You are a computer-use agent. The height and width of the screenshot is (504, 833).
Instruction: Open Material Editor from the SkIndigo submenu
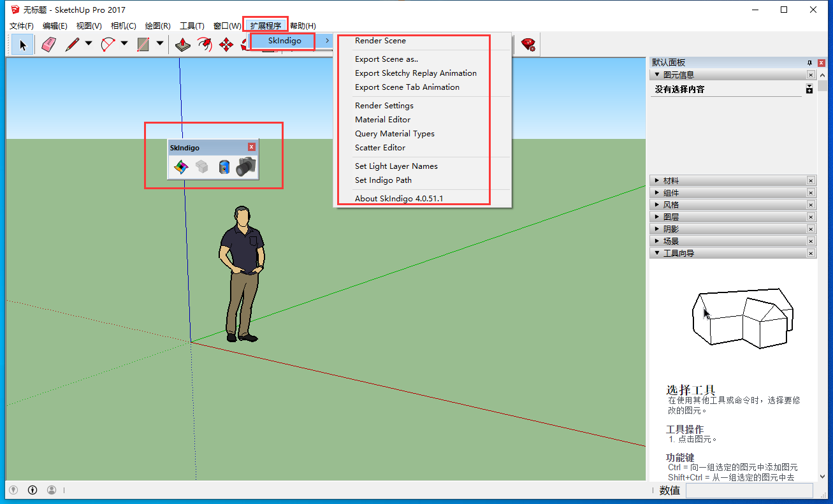(382, 120)
